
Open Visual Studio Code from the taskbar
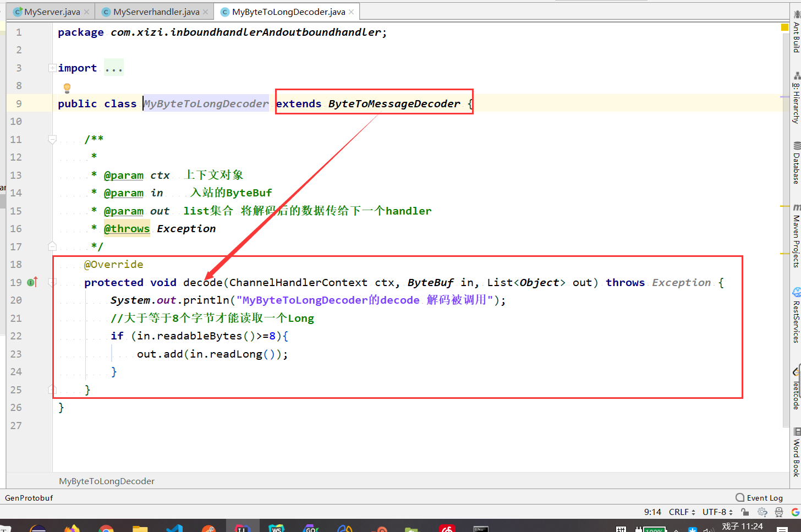tap(174, 529)
